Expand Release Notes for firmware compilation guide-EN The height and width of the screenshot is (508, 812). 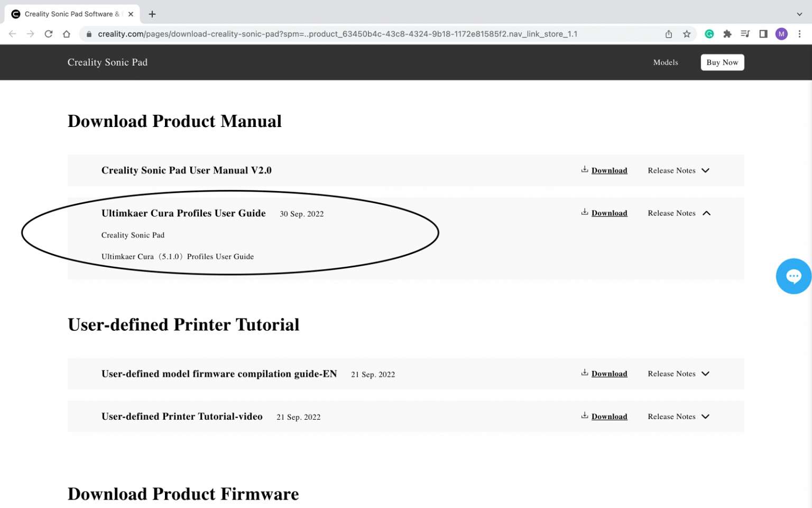click(x=678, y=374)
